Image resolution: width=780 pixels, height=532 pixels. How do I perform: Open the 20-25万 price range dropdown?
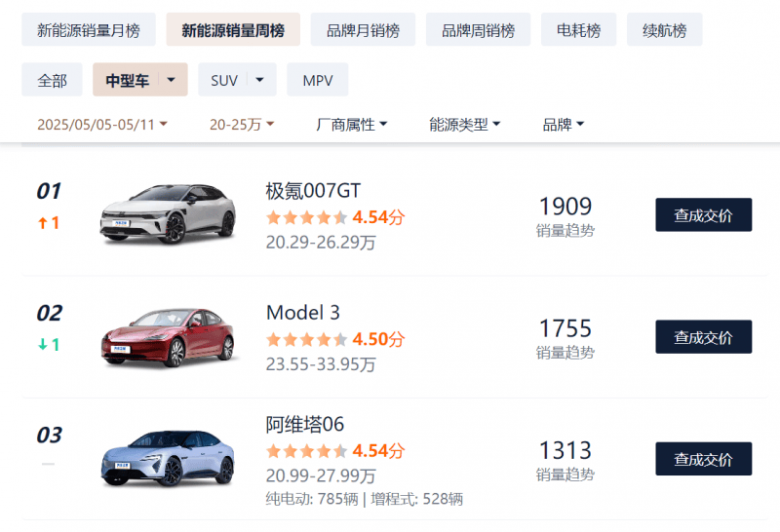click(242, 124)
